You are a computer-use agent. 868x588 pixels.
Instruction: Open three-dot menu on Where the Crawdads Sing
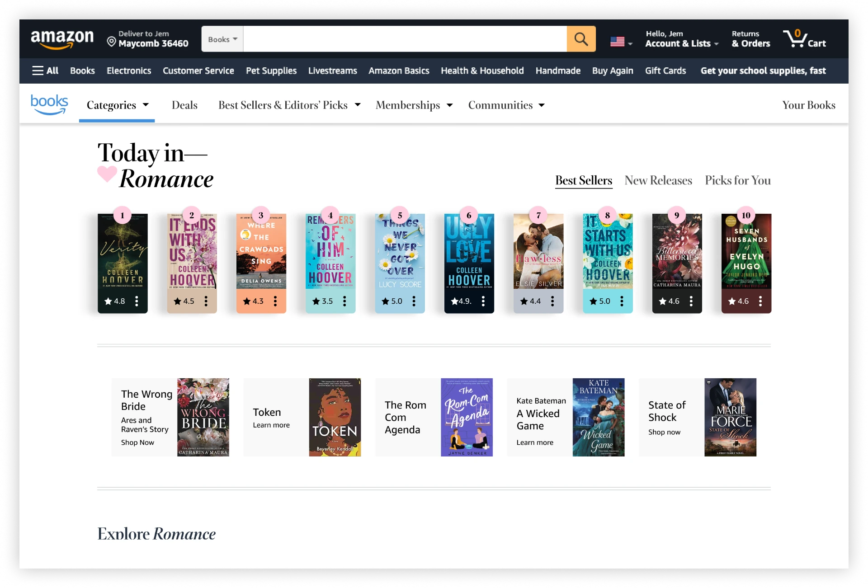click(x=275, y=301)
